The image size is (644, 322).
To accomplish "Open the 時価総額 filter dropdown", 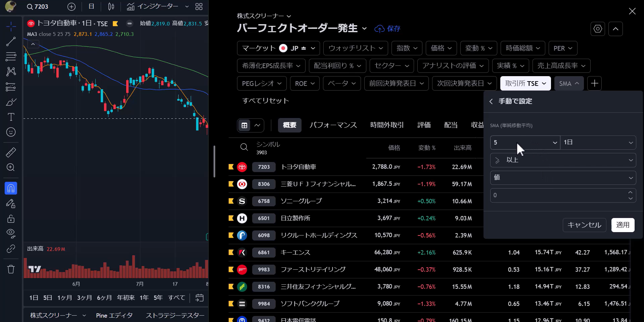I will 523,48.
